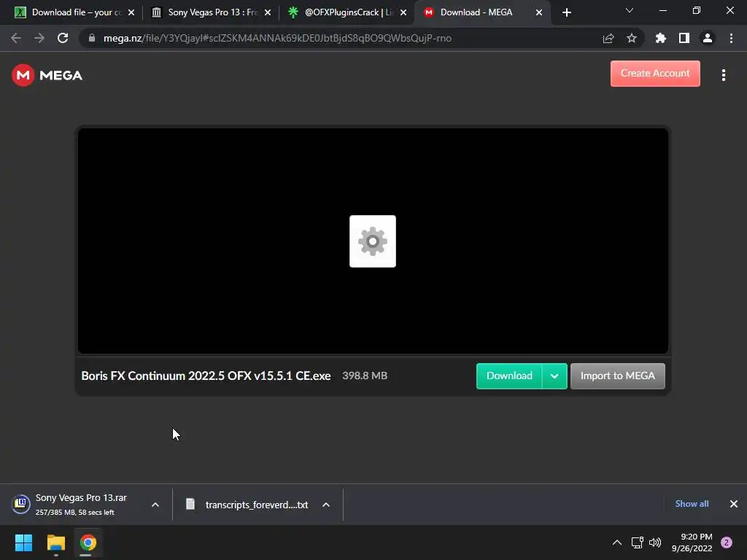The height and width of the screenshot is (560, 747).
Task: Open the Chrome extensions puzzle icon
Action: click(661, 38)
